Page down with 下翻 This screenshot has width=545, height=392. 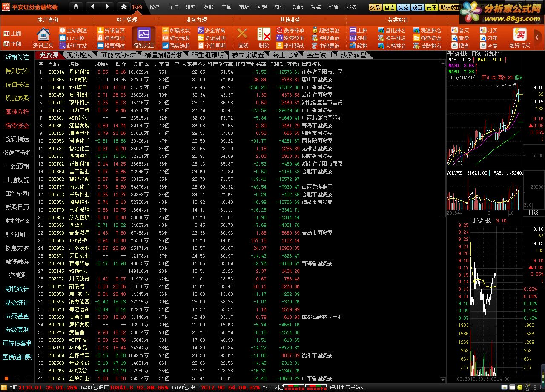[12, 44]
